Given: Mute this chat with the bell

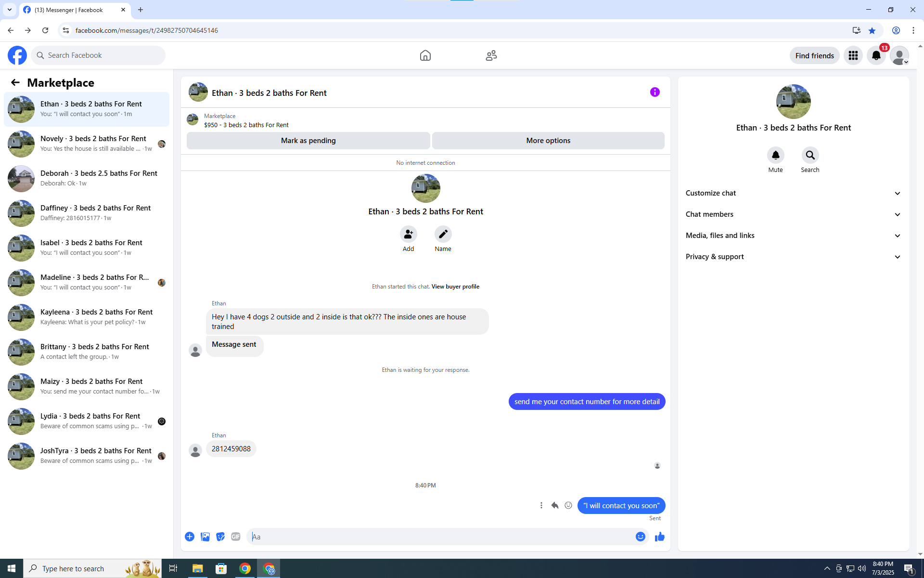Looking at the screenshot, I should click(x=775, y=156).
